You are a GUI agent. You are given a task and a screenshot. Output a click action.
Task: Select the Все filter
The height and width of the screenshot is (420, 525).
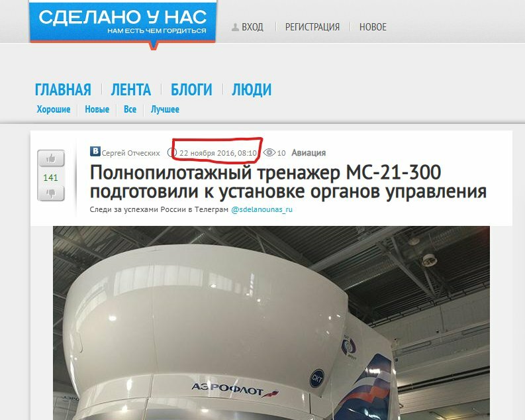(x=130, y=109)
